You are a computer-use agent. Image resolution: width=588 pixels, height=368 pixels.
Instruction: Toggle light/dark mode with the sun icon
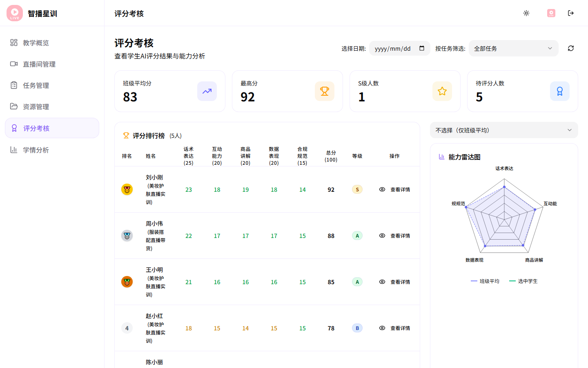(x=526, y=13)
